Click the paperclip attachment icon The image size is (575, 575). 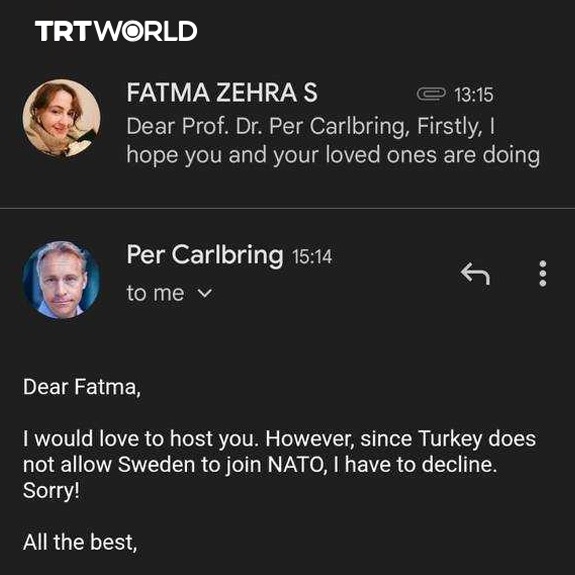tap(431, 94)
